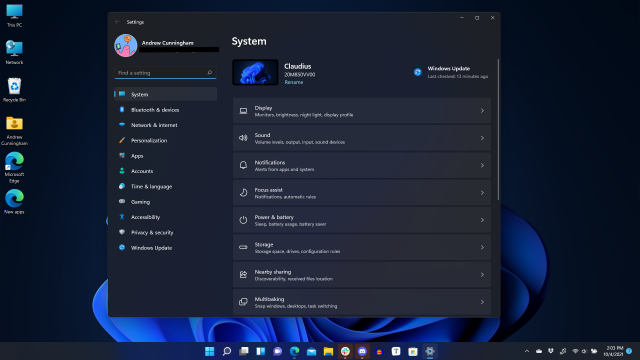This screenshot has height=360, width=640.
Task: Open the blue notification count badge
Action: (629, 351)
